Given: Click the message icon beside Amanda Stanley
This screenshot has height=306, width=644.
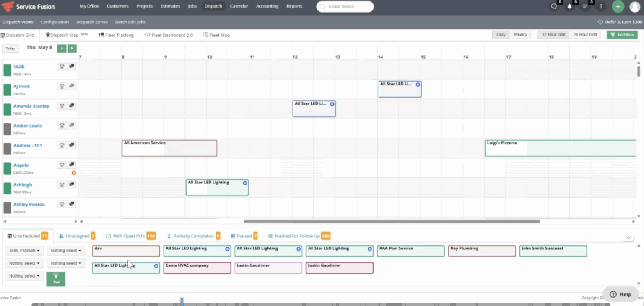Looking at the screenshot, I should click(x=72, y=106).
